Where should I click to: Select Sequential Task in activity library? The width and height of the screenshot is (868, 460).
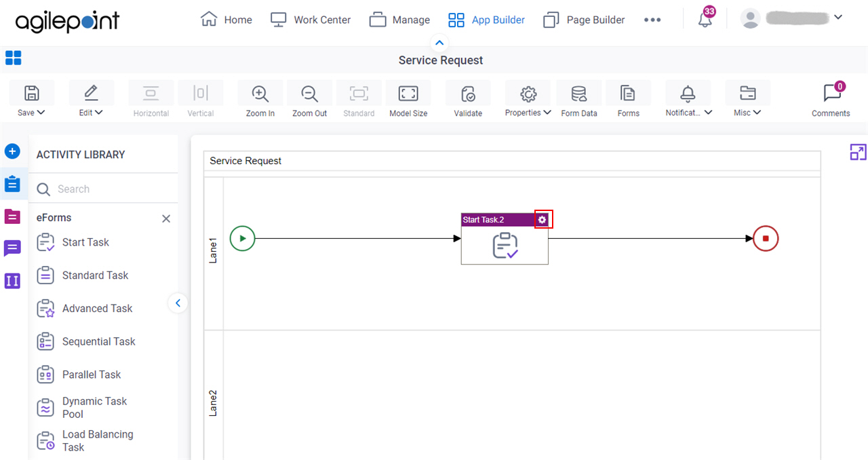point(85,341)
